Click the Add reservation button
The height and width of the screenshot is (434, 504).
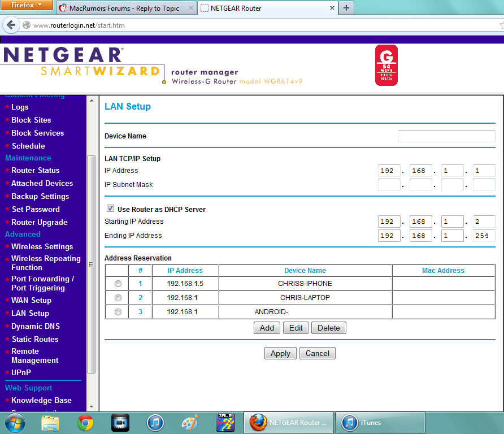267,328
